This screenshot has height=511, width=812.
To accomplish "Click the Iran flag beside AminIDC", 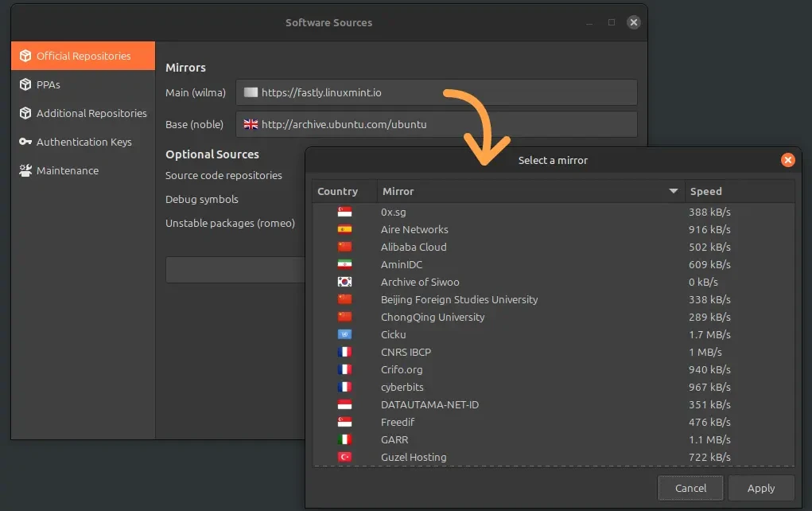I will point(344,265).
